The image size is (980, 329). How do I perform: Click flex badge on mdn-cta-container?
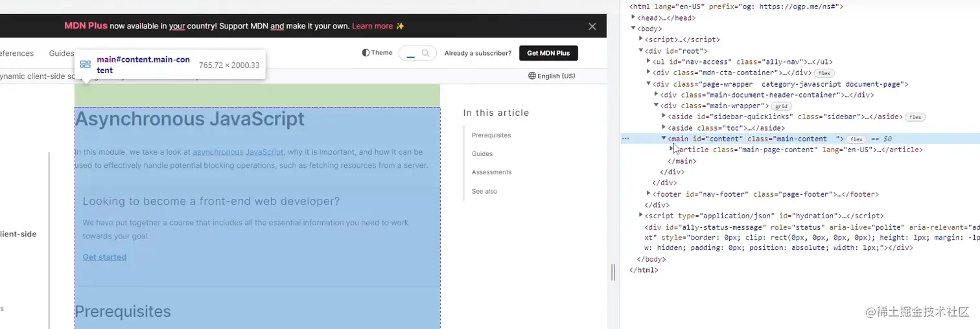[823, 73]
